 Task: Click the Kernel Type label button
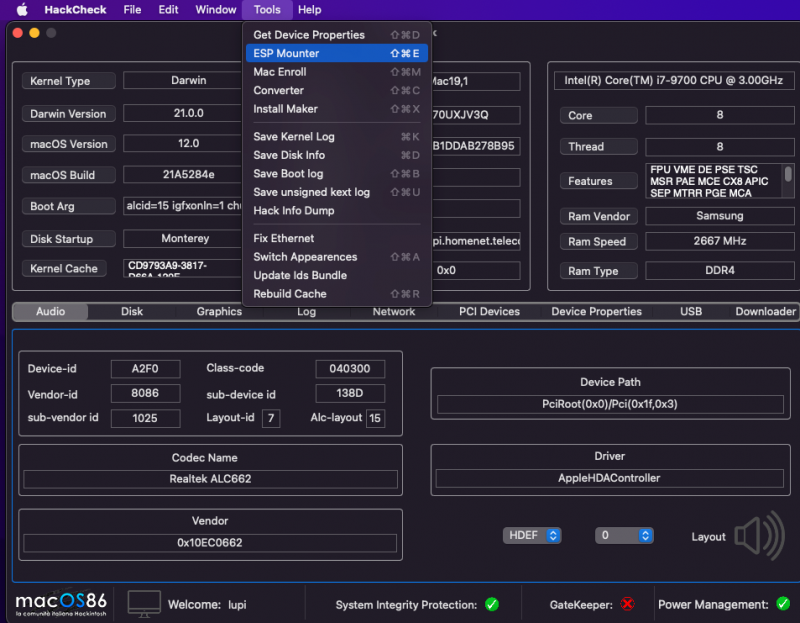coord(68,81)
